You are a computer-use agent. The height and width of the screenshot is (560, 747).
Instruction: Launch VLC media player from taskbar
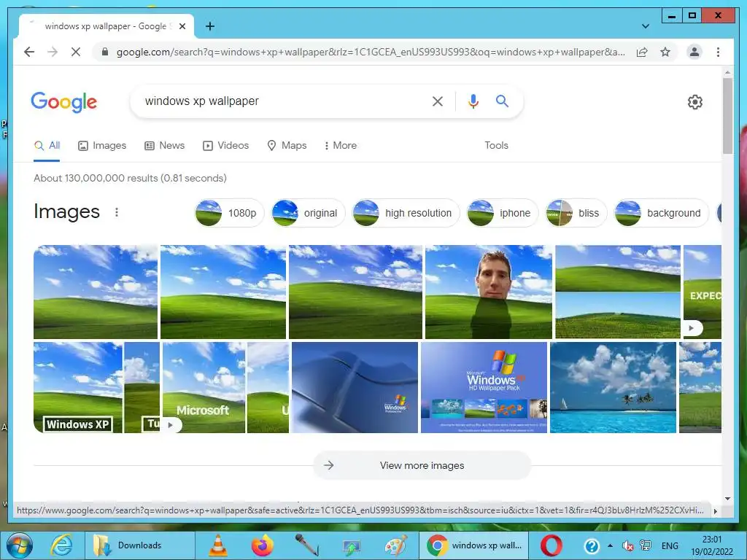coord(218,545)
